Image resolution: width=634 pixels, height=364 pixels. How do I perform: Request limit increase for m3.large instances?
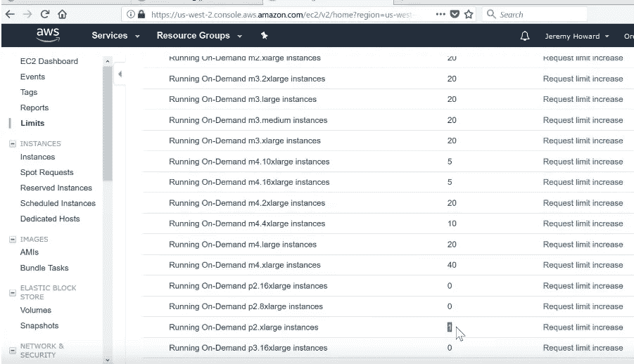point(583,99)
